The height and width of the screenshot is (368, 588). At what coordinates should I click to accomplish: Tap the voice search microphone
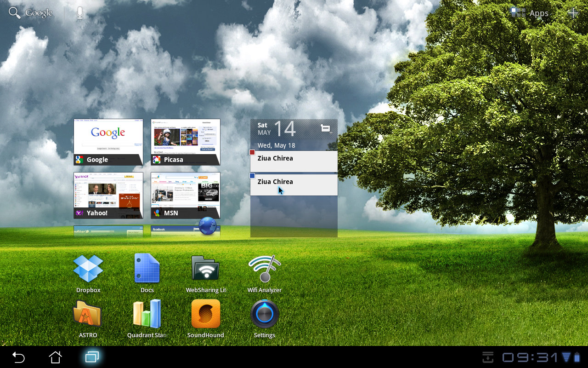pyautogui.click(x=80, y=13)
